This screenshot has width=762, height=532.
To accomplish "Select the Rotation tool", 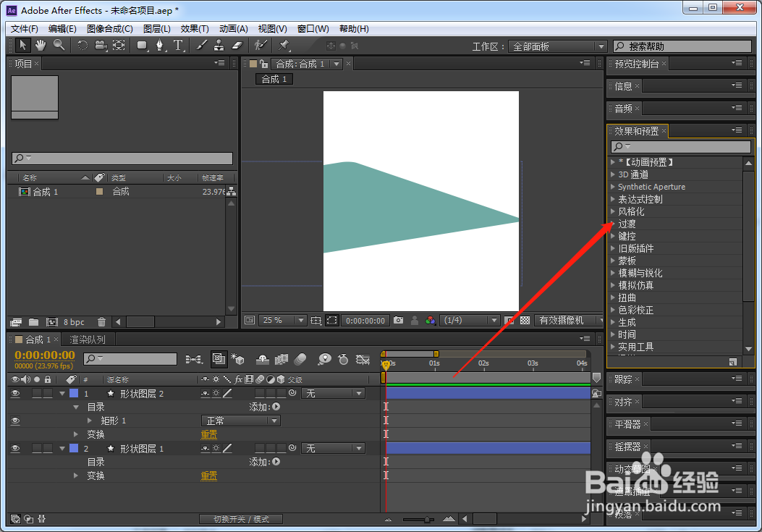I will pos(82,46).
